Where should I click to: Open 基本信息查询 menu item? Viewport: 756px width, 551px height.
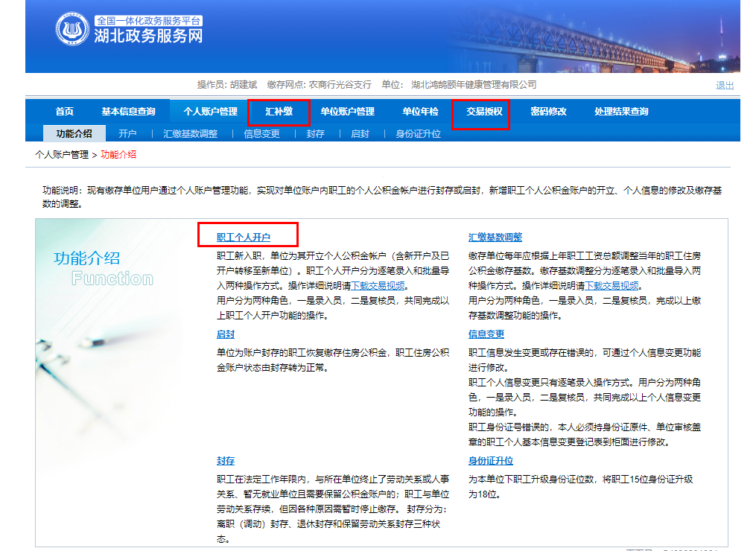point(128,112)
